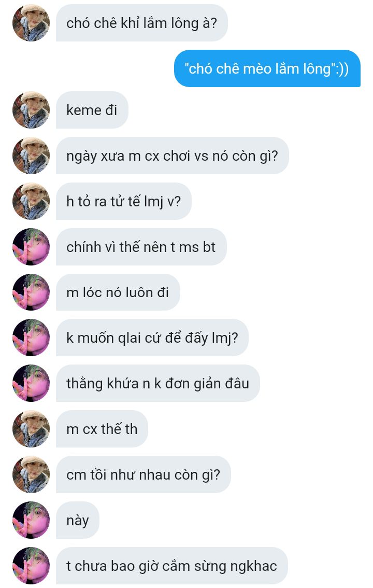Tap avatar beside "k muốn qlai cứ để đấy"
Screen dimensions: 373x588
click(x=31, y=338)
